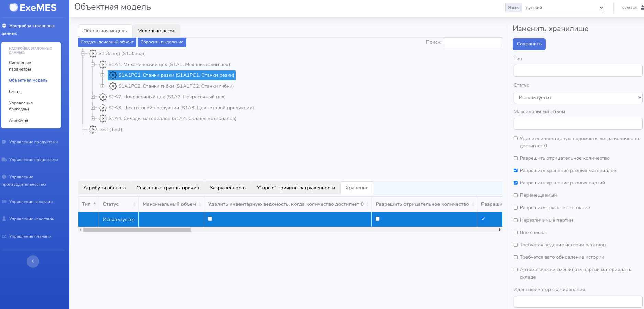Click the operator user profile icon
This screenshot has height=309, width=644.
pos(642,7)
